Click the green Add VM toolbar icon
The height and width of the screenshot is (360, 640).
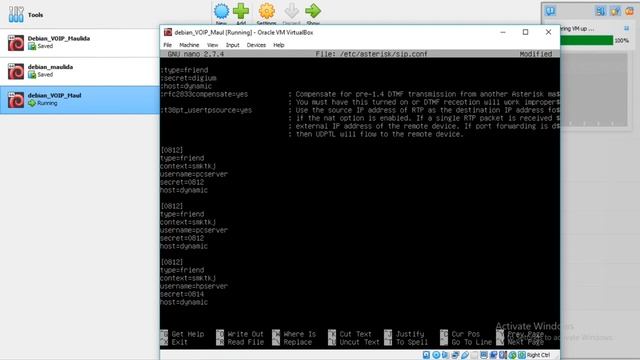click(x=241, y=11)
